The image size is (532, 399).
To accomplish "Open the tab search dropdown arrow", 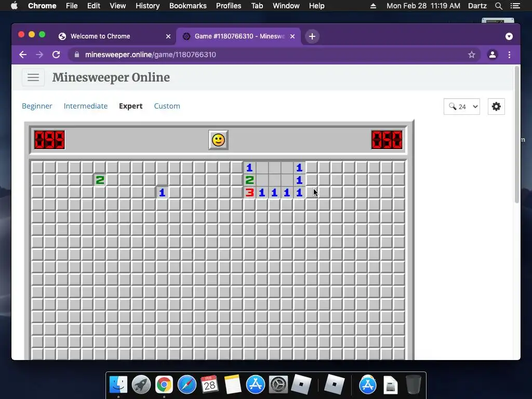I will [x=509, y=36].
